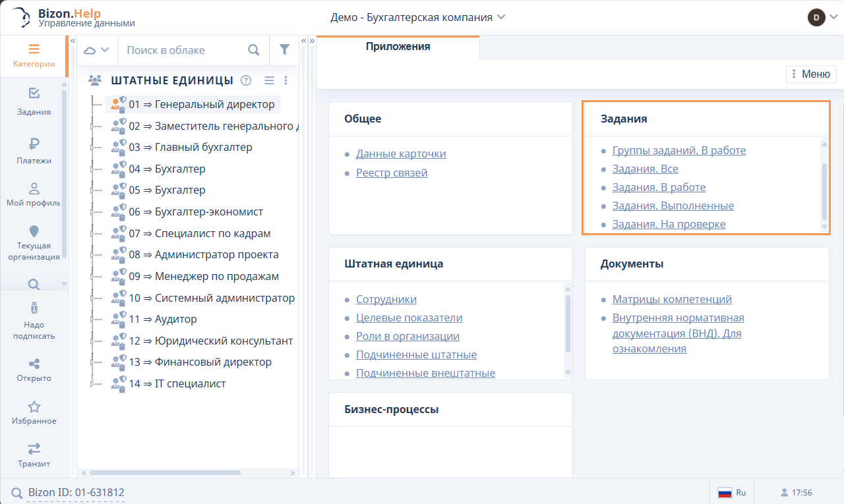
Task: Click the Транзит arrows icon
Action: pyautogui.click(x=34, y=449)
